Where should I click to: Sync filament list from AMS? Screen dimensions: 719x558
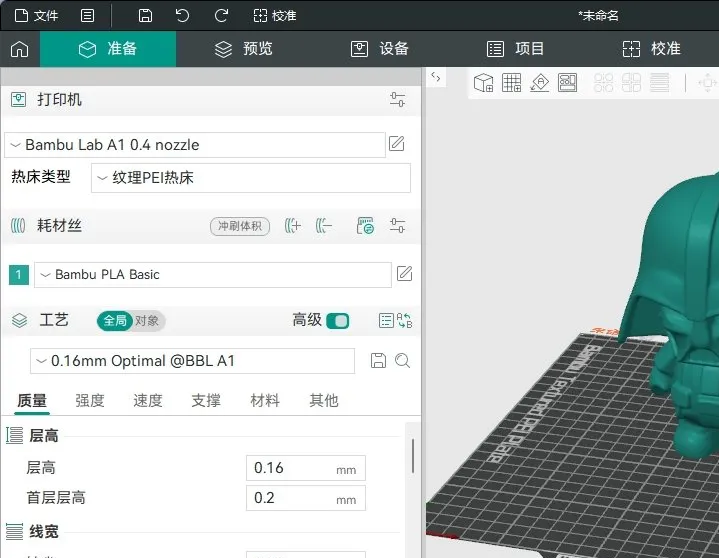[x=365, y=226]
